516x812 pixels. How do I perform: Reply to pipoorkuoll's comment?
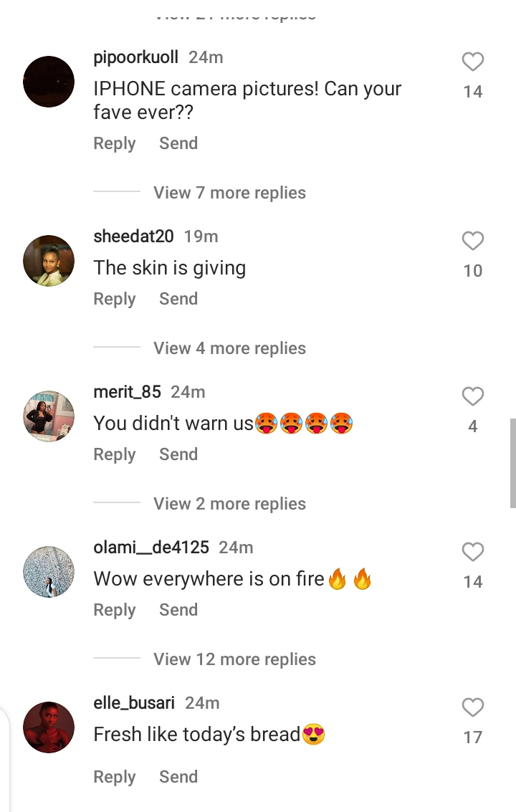(115, 143)
